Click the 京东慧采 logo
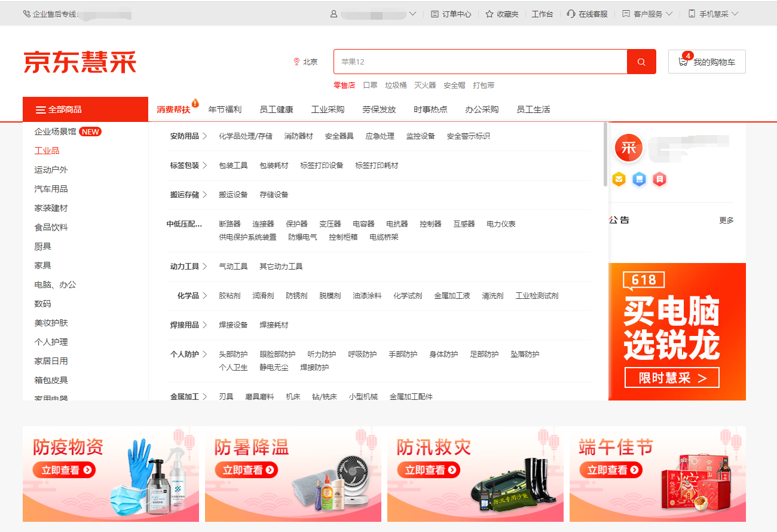Screen dimensions: 777x532 click(x=79, y=62)
